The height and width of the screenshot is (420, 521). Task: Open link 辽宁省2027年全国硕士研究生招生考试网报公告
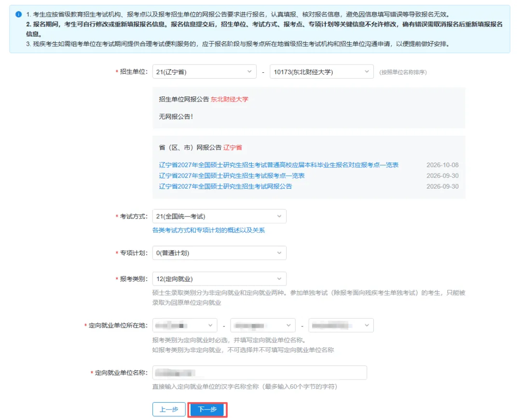pos(225,186)
